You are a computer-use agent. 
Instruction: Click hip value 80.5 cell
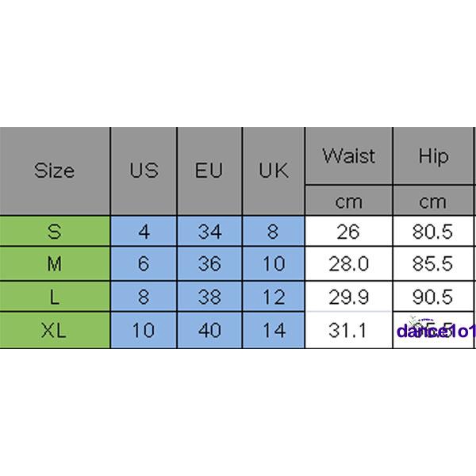click(432, 232)
